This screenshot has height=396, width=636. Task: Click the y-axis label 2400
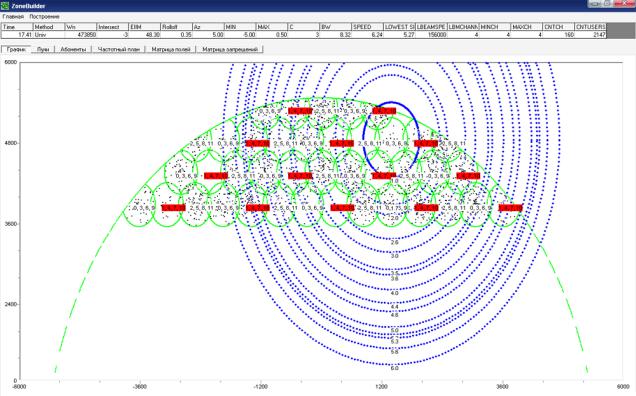pos(11,304)
